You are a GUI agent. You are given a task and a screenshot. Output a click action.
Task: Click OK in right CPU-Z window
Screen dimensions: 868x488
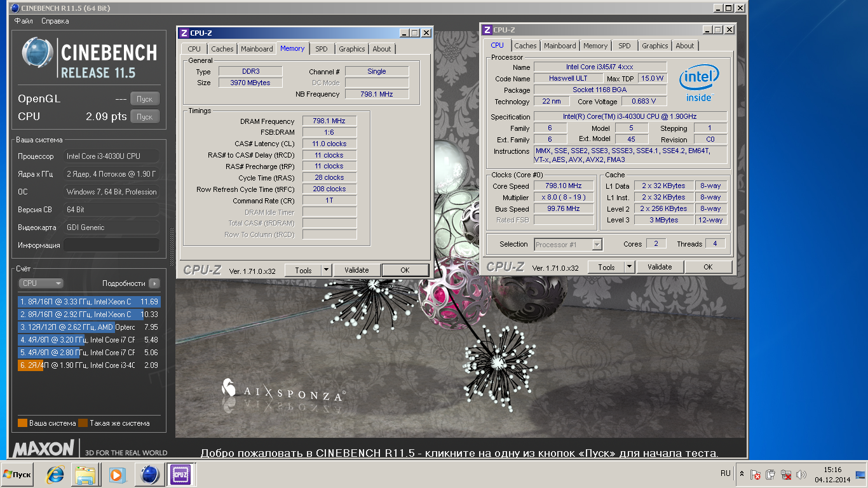coord(709,267)
